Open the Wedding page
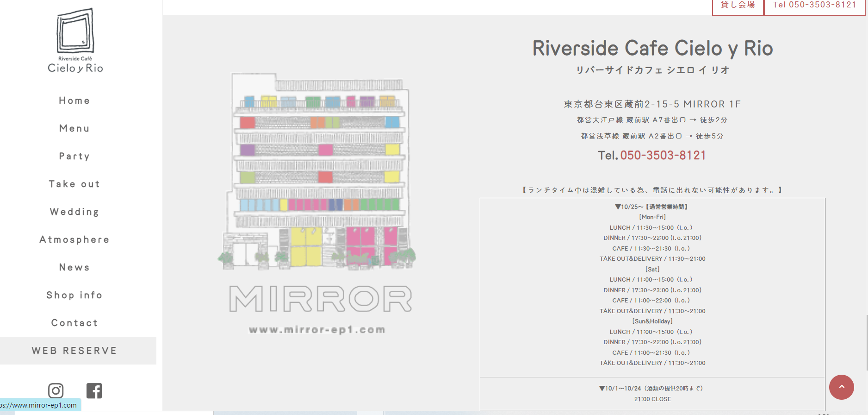Screen dimensions: 868x415 click(74, 212)
